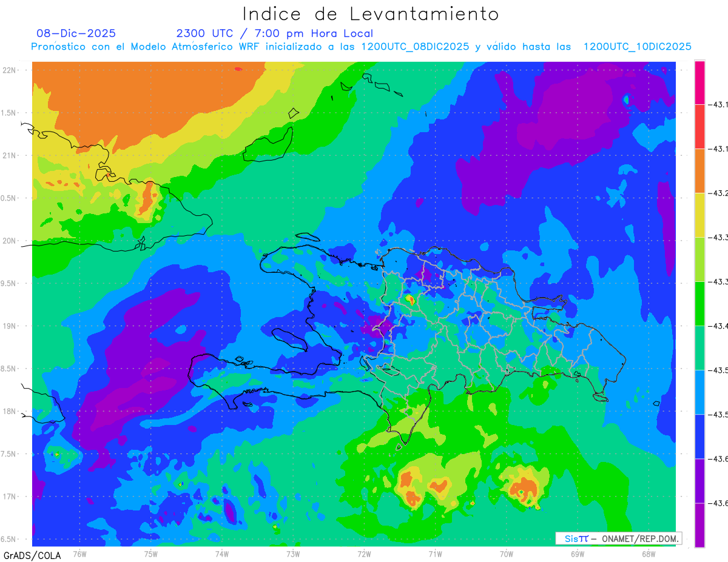The height and width of the screenshot is (562, 728).
Task: Click the '69W' longitude label
Action: tap(578, 554)
